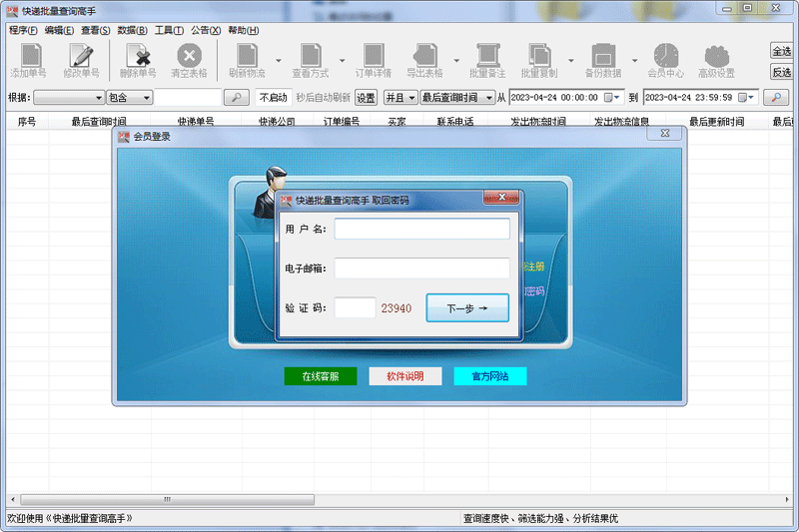This screenshot has width=799, height=532.
Task: Click the horizontal scrollbar thumb
Action: click(167, 499)
